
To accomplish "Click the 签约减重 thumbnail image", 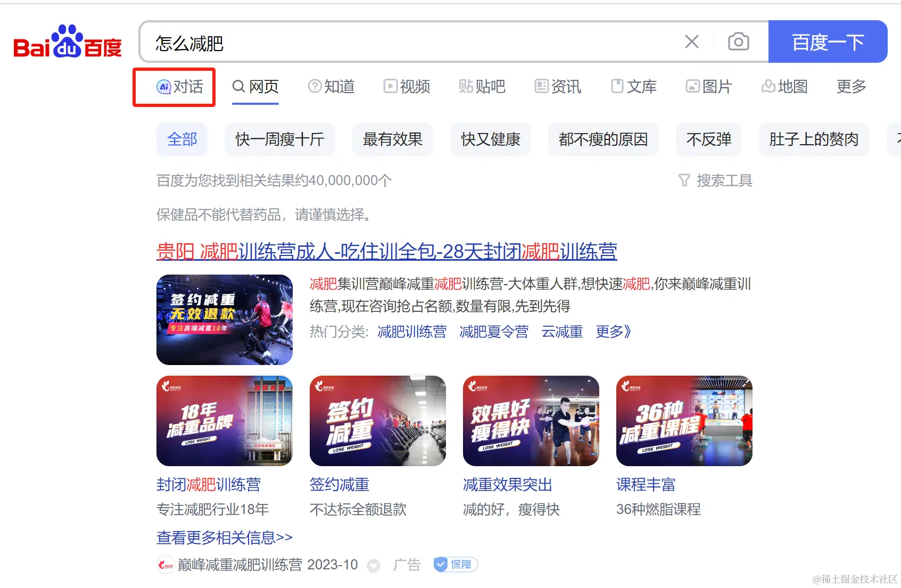I will point(378,421).
